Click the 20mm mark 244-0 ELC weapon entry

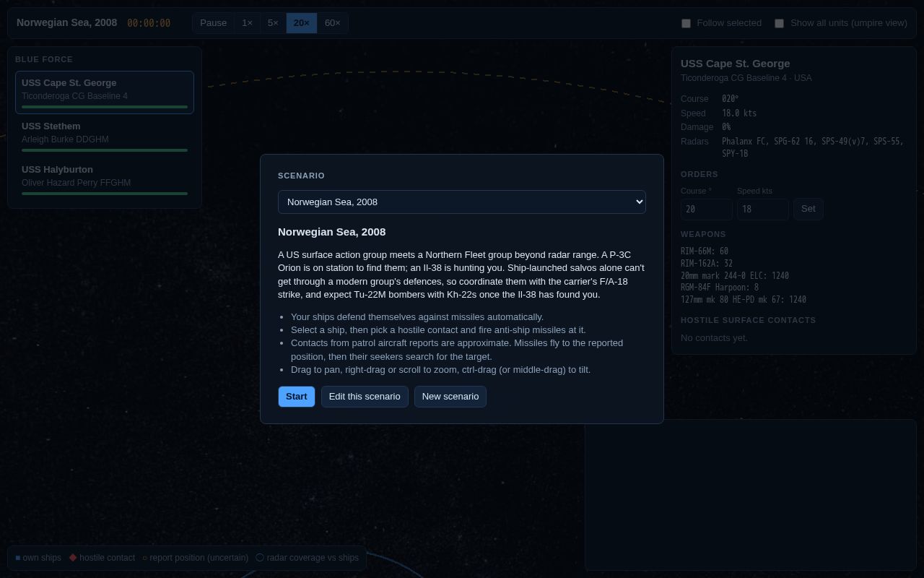pyautogui.click(x=735, y=276)
